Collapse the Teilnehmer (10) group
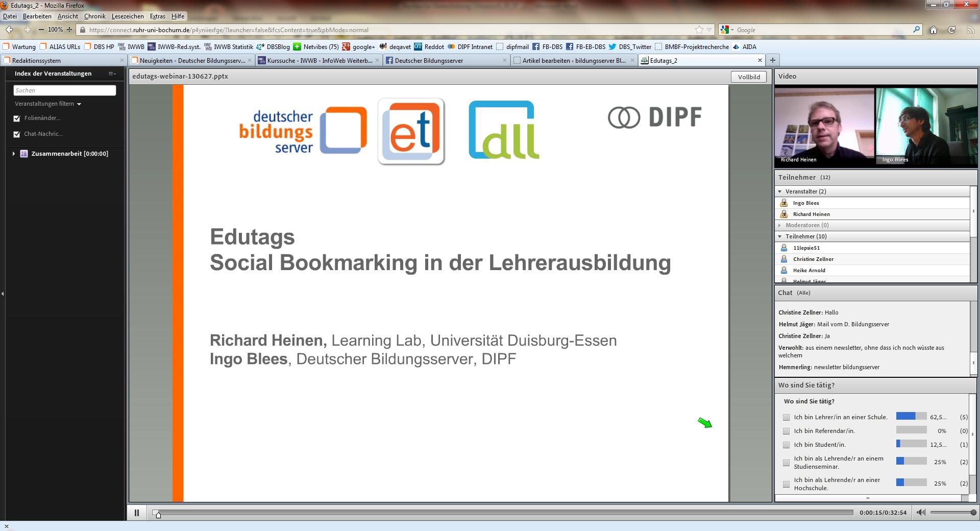The width and height of the screenshot is (980, 531). [x=780, y=236]
